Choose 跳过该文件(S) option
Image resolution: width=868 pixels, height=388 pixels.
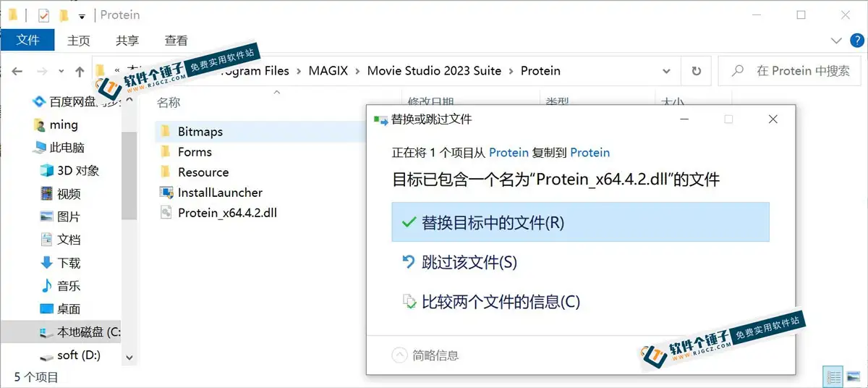(x=580, y=262)
